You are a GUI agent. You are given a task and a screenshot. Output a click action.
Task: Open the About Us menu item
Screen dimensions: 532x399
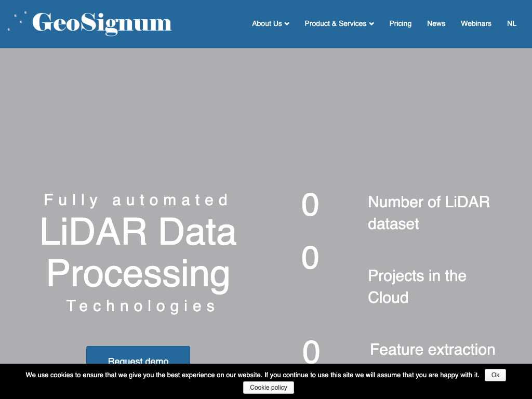267,23
